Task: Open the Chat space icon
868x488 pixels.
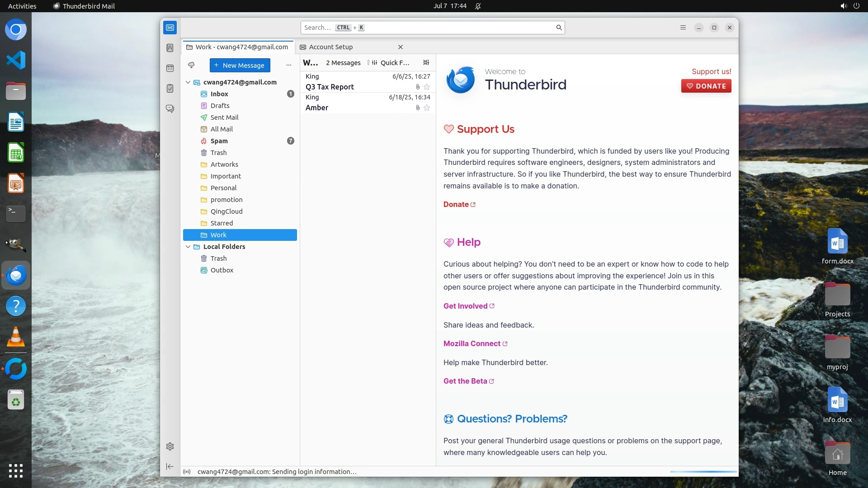Action: (x=170, y=109)
